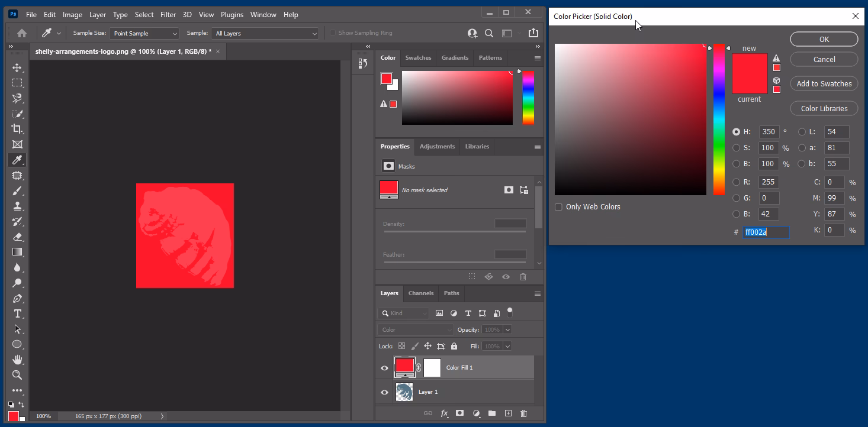Enable the Only Web Colors checkbox
This screenshot has width=868, height=427.
[x=558, y=206]
